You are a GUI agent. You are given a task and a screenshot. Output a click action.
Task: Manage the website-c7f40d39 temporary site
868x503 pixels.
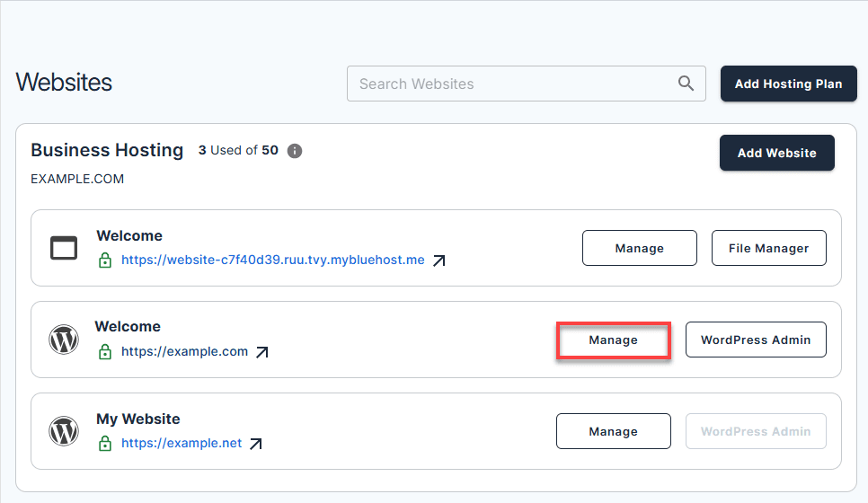[x=639, y=248]
